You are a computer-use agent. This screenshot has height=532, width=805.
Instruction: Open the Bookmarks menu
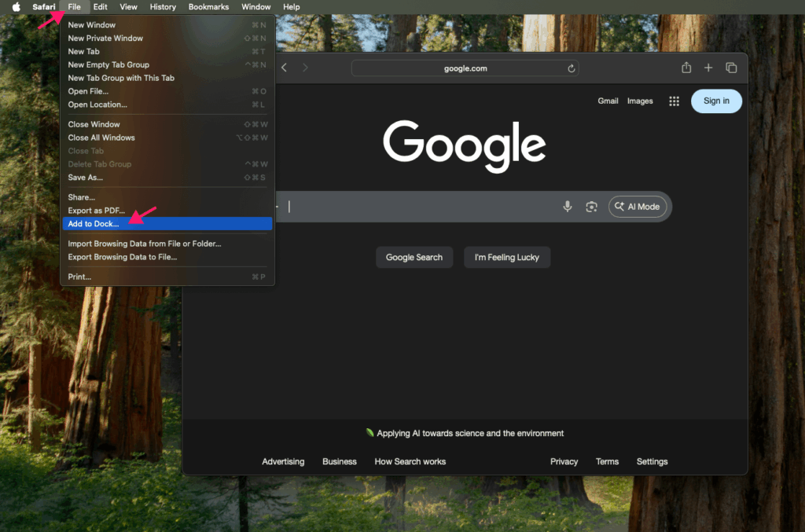[208, 6]
